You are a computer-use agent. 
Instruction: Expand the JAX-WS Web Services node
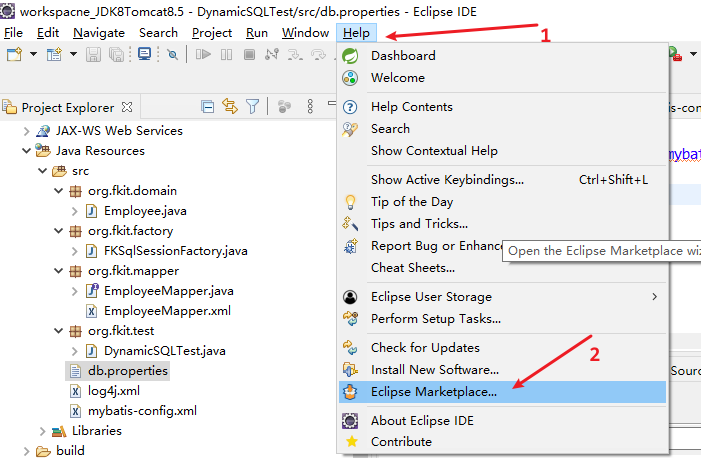point(26,131)
